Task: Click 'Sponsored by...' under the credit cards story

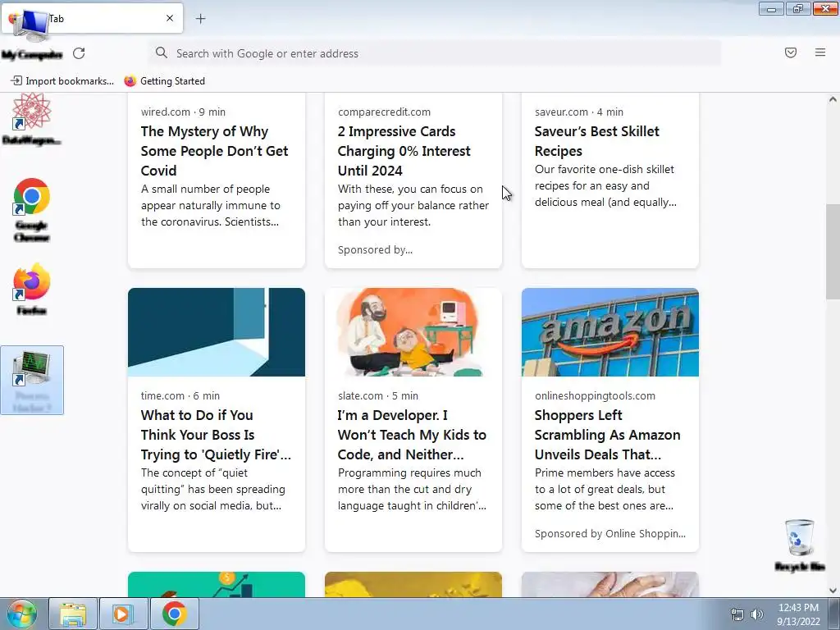Action: pyautogui.click(x=375, y=249)
